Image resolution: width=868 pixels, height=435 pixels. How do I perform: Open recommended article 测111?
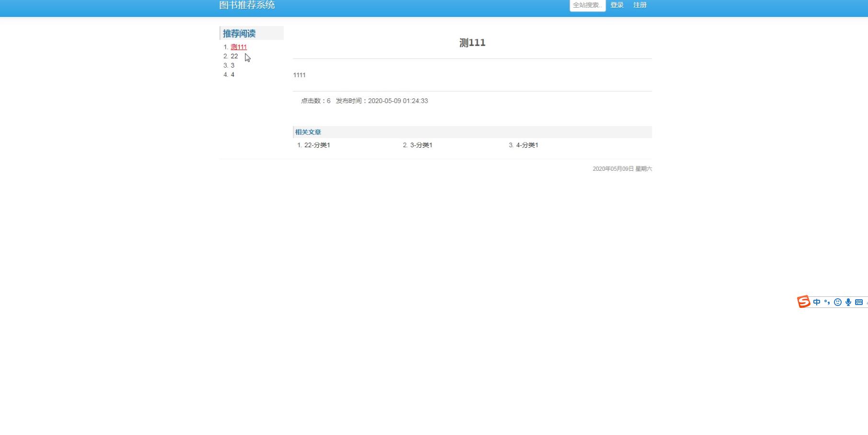point(239,47)
